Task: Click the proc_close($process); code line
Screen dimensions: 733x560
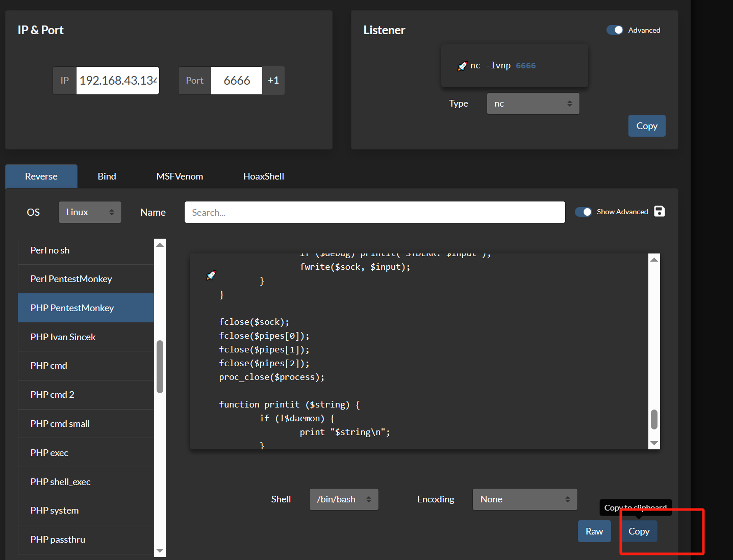Action: pos(272,377)
